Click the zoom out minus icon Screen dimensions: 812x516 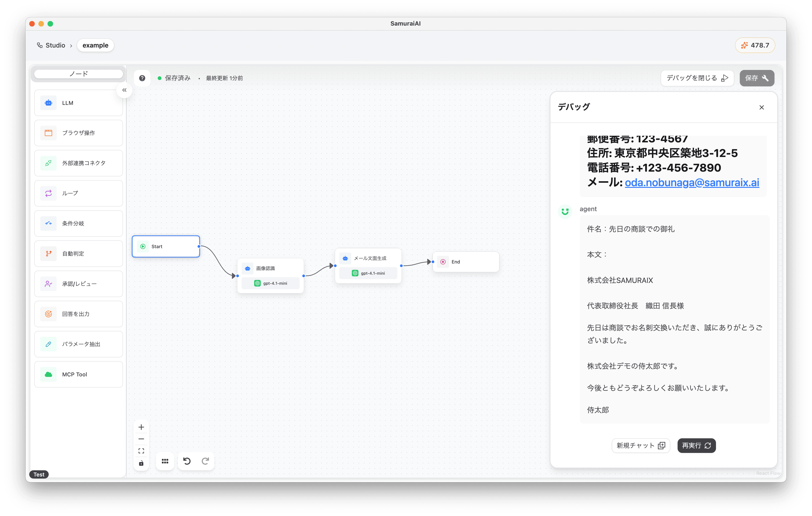[x=141, y=439]
